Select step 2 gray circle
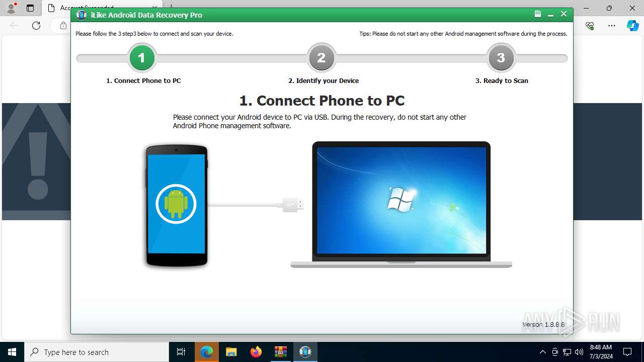This screenshot has width=644, height=362. [x=321, y=58]
